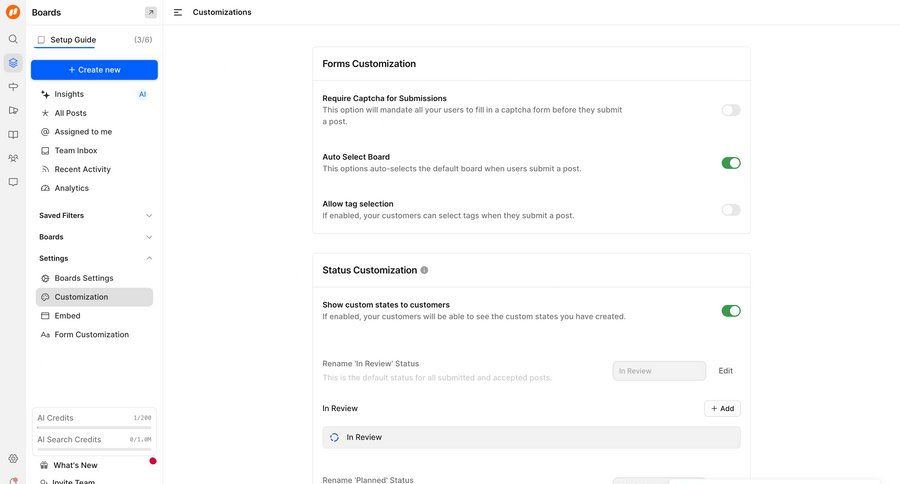The width and height of the screenshot is (900, 484).
Task: Click the Create new button
Action: coord(94,69)
